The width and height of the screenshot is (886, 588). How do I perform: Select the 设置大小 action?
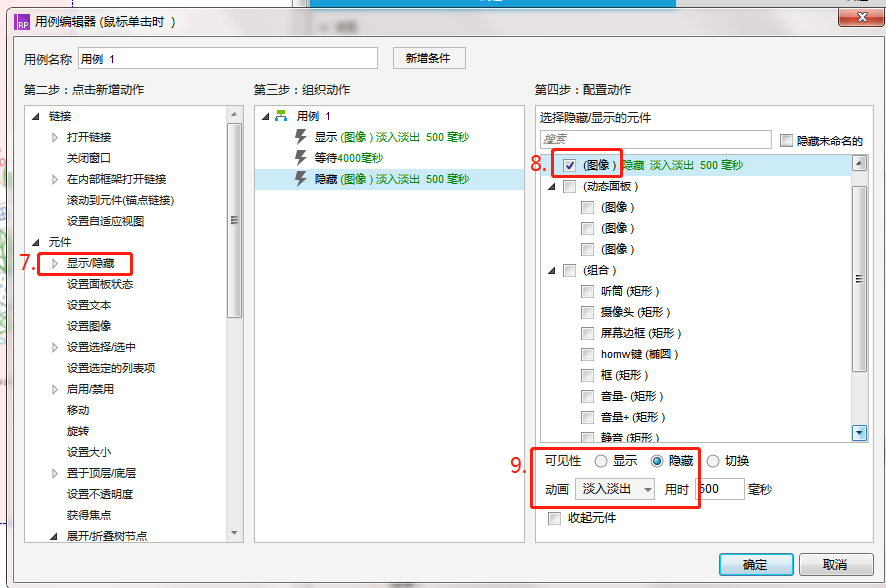pos(89,452)
